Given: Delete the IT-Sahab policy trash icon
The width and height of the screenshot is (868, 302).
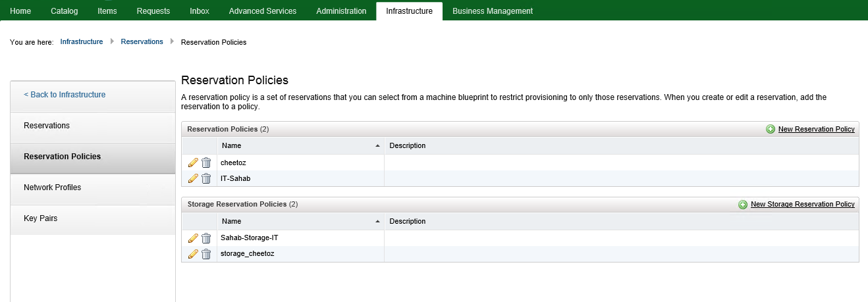Looking at the screenshot, I should [206, 178].
